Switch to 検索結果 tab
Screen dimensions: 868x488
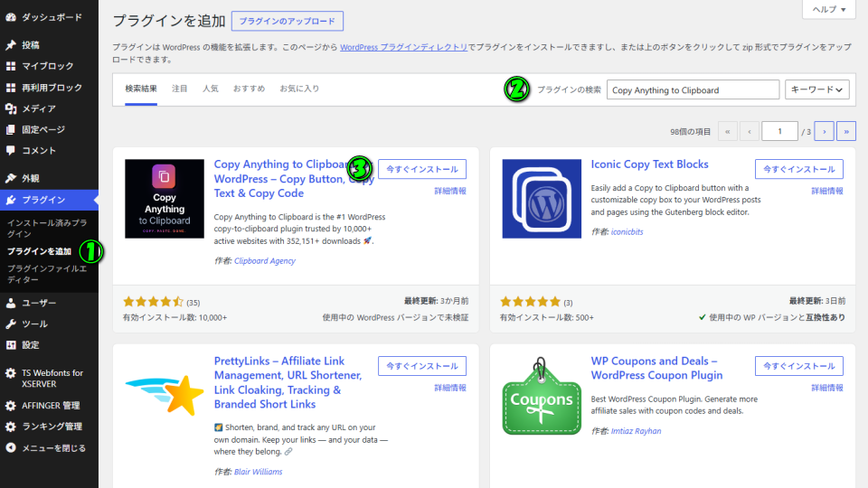click(141, 89)
